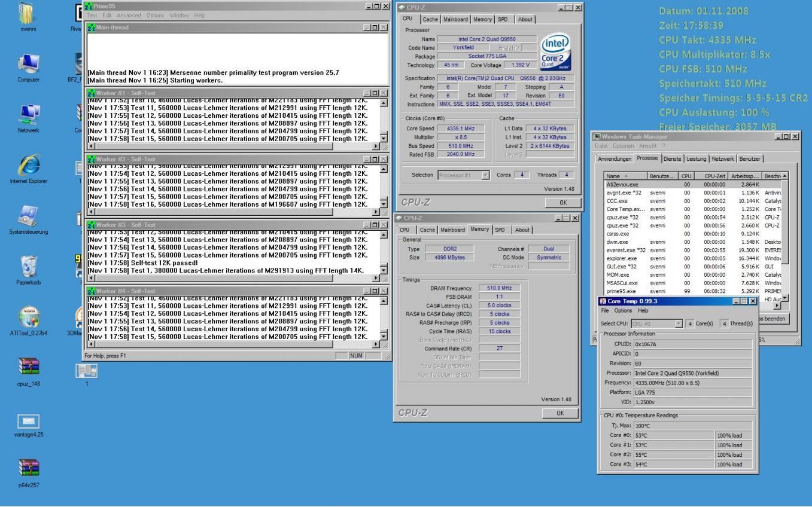Open the Papierkorb recycle bin icon
The width and height of the screenshot is (812, 507).
click(29, 267)
